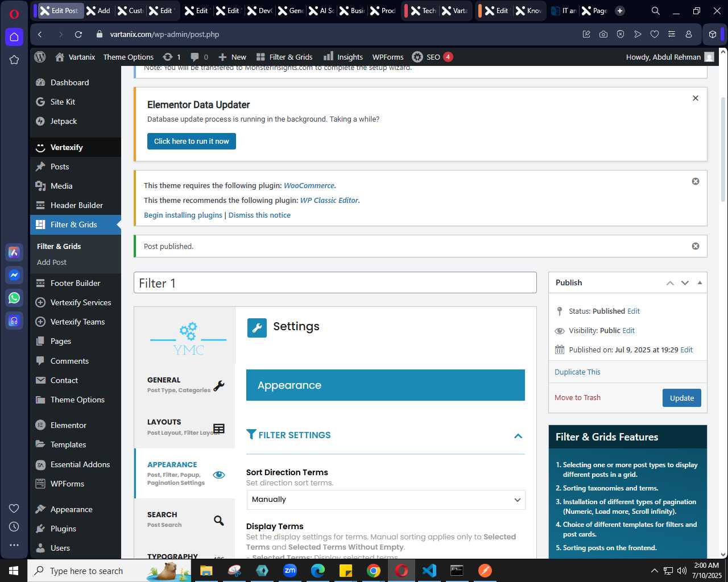Open SEO menu with 4 notifications
This screenshot has width=728, height=582.
tap(432, 57)
